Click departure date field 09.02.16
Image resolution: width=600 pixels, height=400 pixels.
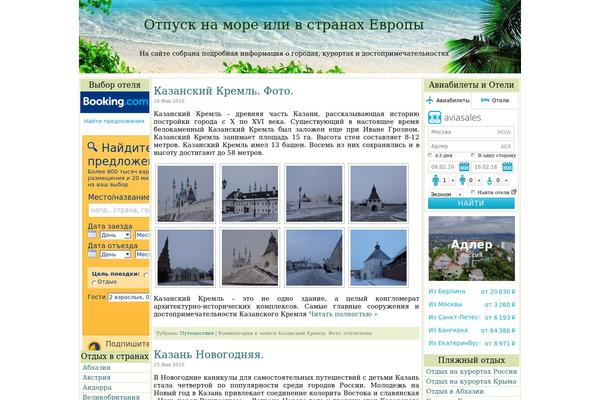(x=443, y=167)
